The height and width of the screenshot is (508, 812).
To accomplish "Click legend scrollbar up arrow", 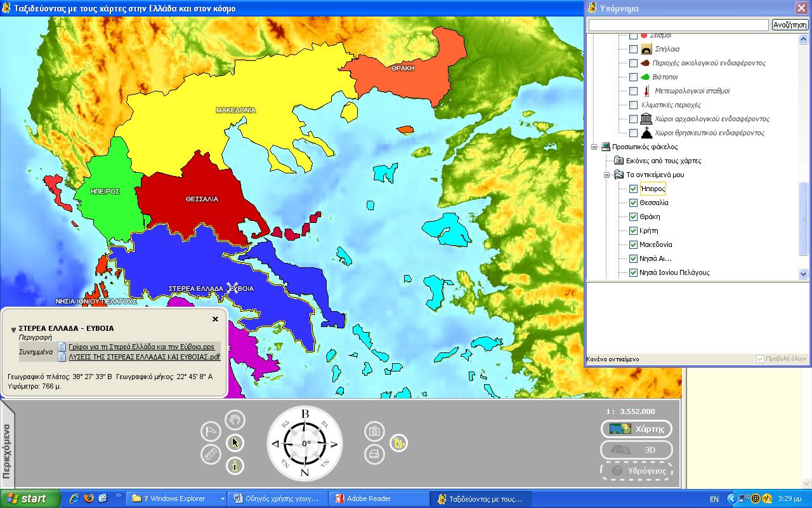I will 803,38.
